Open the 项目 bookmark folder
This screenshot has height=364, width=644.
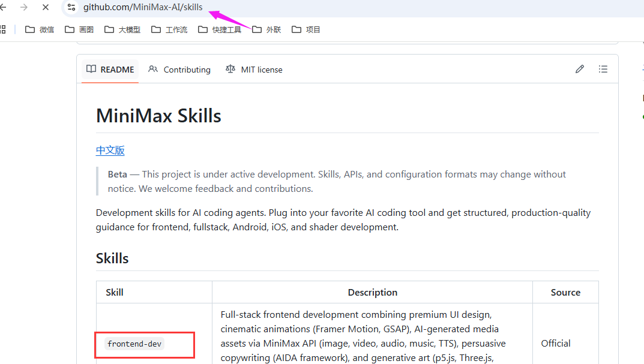coord(306,29)
